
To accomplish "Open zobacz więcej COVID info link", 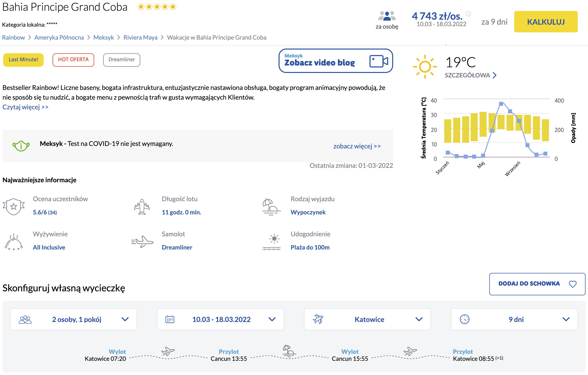I will [357, 146].
